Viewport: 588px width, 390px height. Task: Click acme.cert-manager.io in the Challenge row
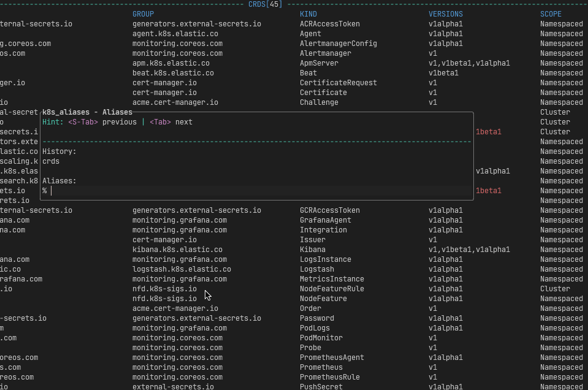pos(175,102)
